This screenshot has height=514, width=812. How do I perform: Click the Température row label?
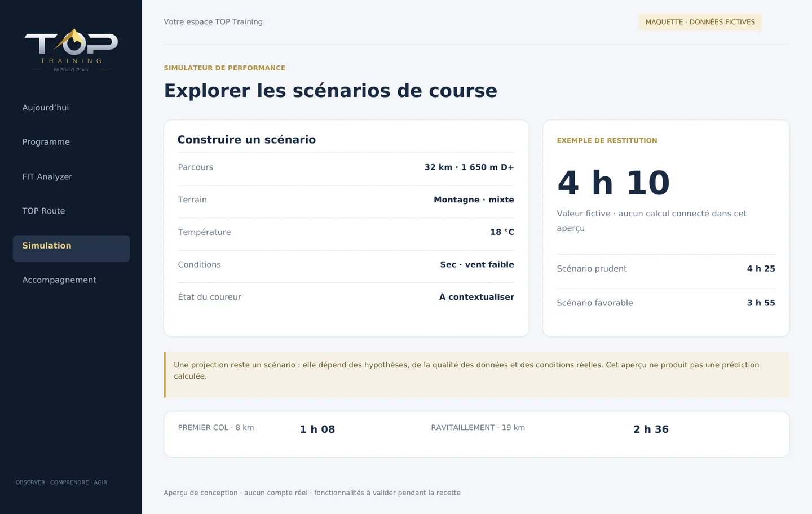tap(204, 232)
